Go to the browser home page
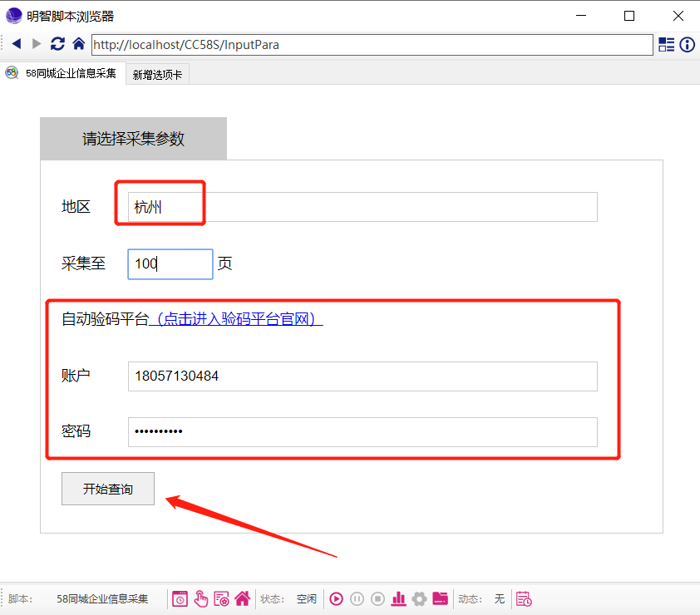 (79, 44)
